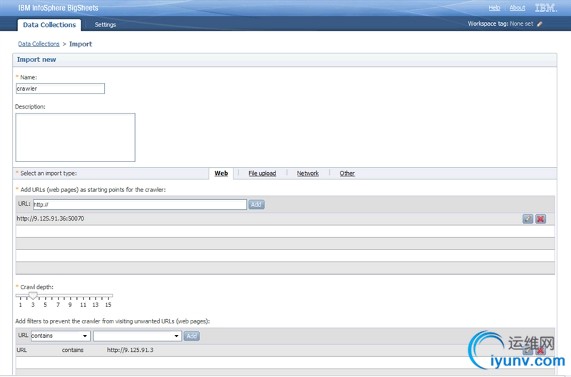Set crawl depth to 7 on slider
The image size is (571, 377).
click(58, 305)
